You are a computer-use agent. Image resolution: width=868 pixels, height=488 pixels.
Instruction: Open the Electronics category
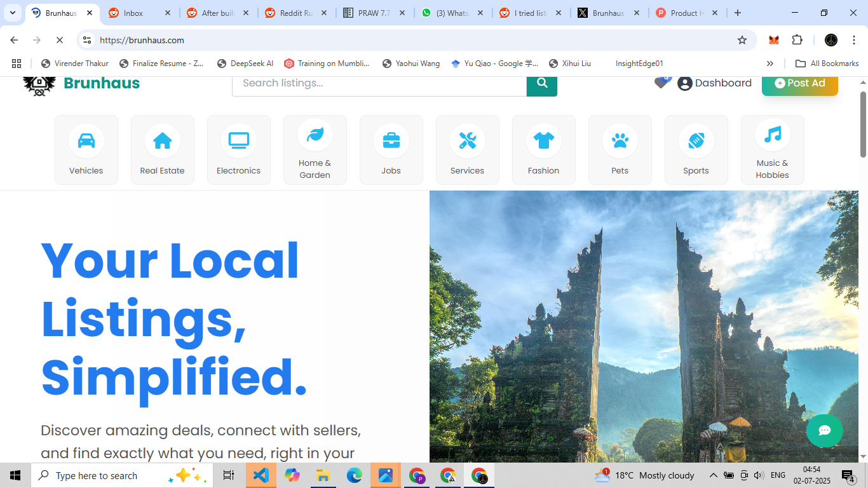click(239, 150)
